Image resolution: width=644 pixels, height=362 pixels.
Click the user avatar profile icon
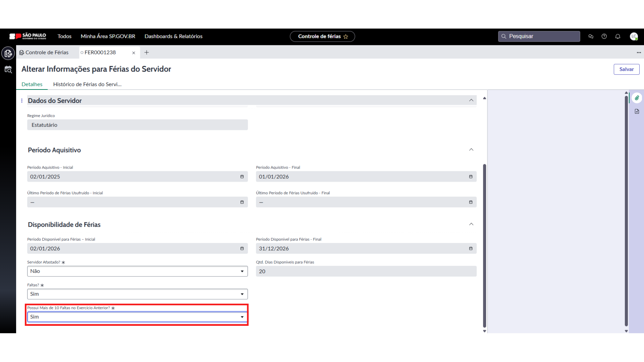click(634, 36)
